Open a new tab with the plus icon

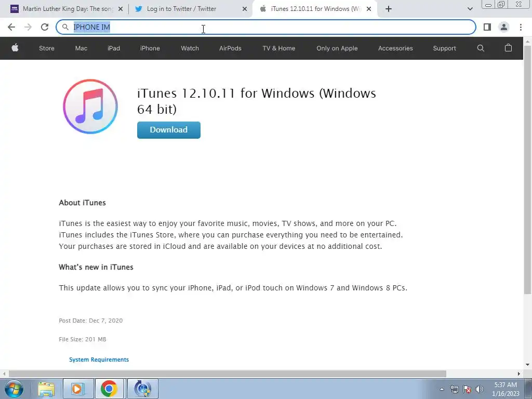(389, 9)
